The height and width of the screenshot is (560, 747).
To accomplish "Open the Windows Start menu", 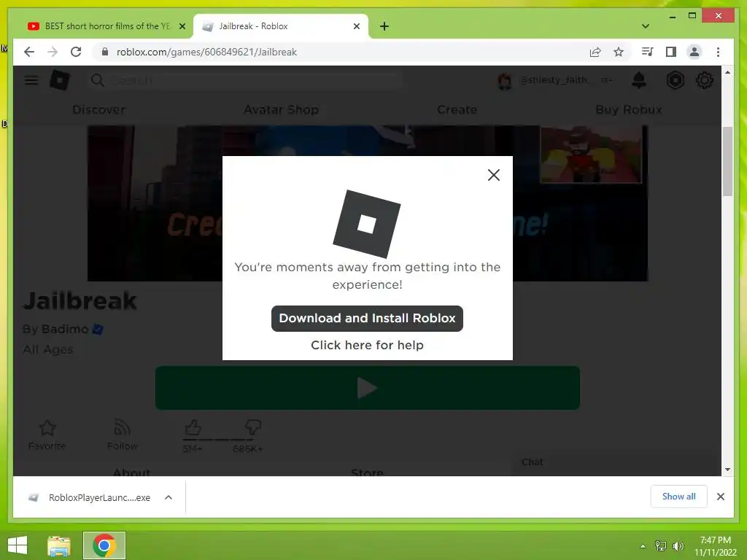I will pyautogui.click(x=18, y=545).
